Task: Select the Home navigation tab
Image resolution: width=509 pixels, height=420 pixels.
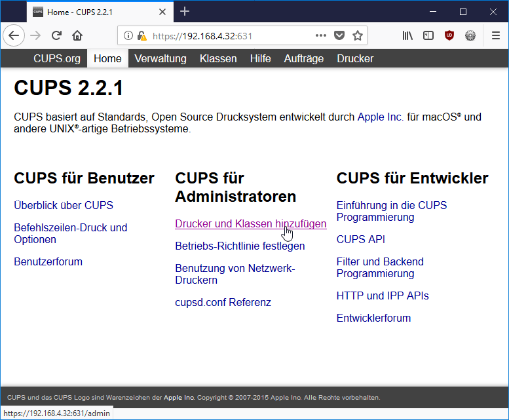Action: point(107,58)
